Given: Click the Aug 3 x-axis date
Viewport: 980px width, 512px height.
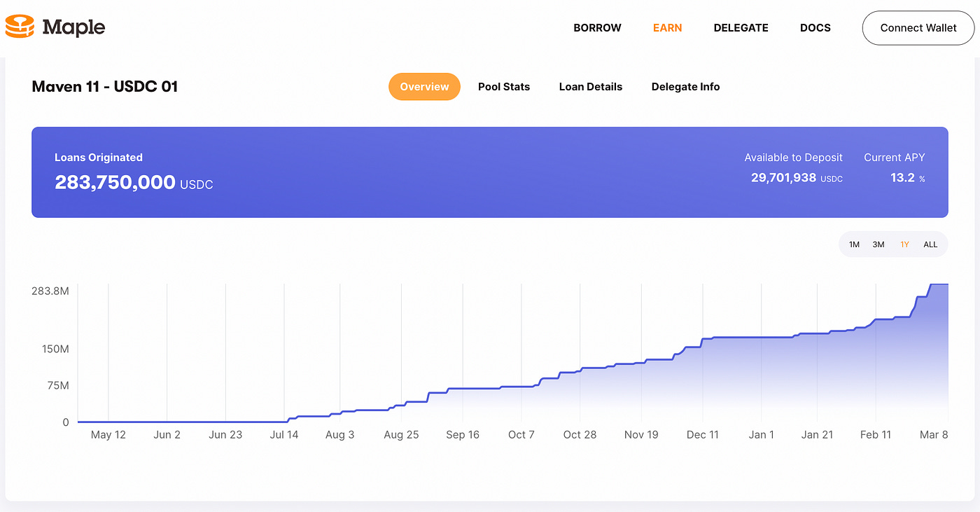Looking at the screenshot, I should point(339,435).
